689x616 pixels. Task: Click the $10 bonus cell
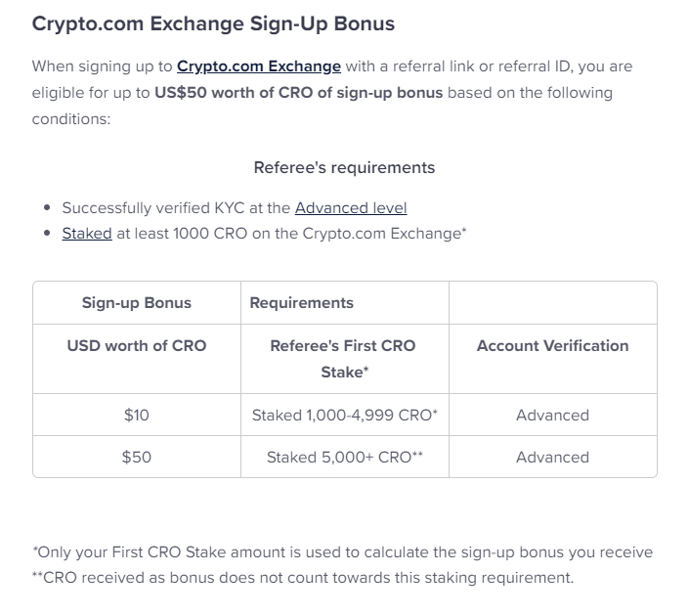pos(137,415)
